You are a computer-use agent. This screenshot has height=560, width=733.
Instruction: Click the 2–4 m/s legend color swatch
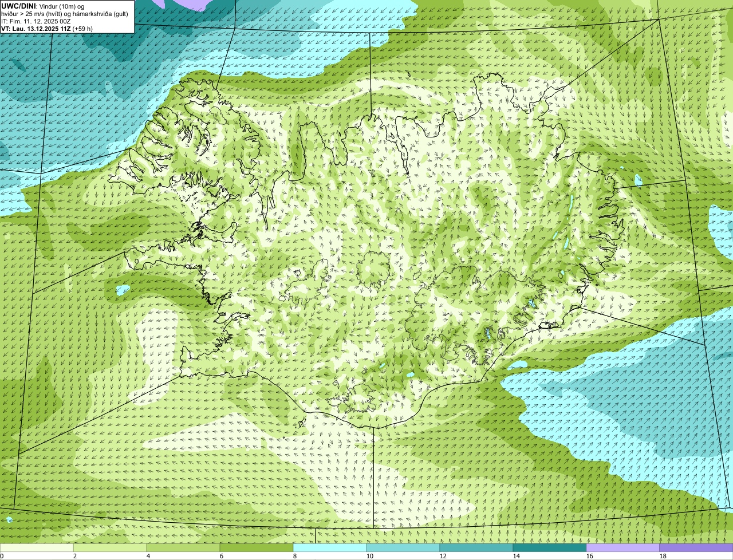click(x=110, y=548)
